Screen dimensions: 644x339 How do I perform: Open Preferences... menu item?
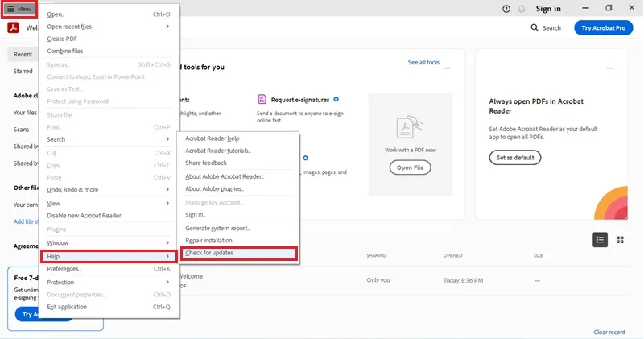[x=109, y=269]
